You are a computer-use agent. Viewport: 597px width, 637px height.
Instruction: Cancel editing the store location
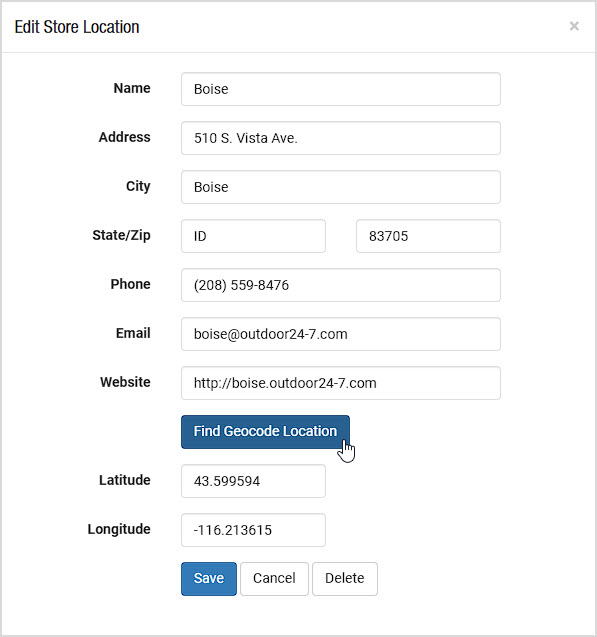(274, 579)
